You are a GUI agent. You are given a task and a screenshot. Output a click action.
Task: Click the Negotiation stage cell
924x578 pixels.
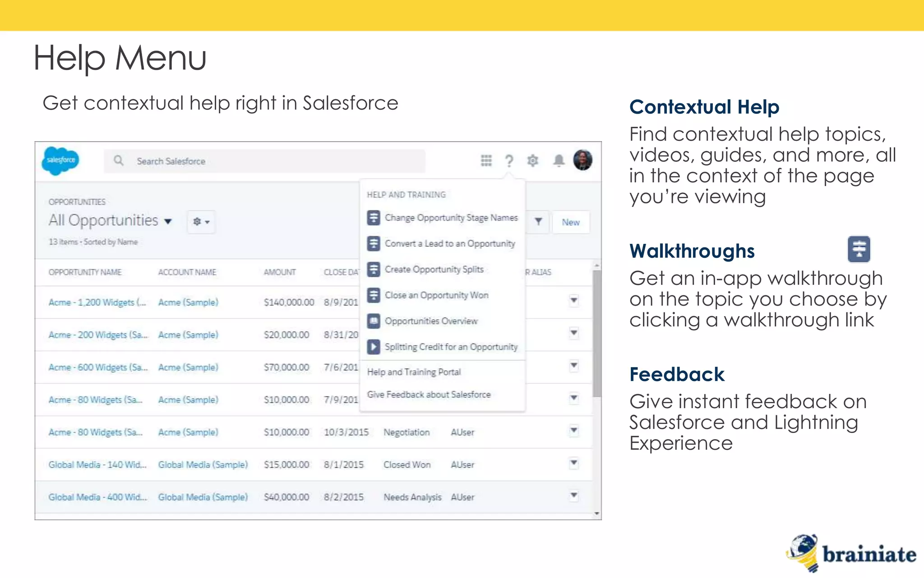(x=407, y=432)
